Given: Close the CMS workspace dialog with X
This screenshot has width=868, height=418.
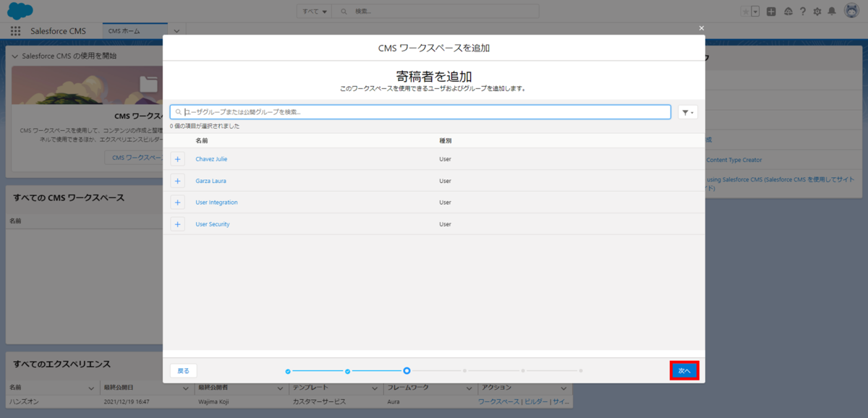Looking at the screenshot, I should tap(701, 28).
